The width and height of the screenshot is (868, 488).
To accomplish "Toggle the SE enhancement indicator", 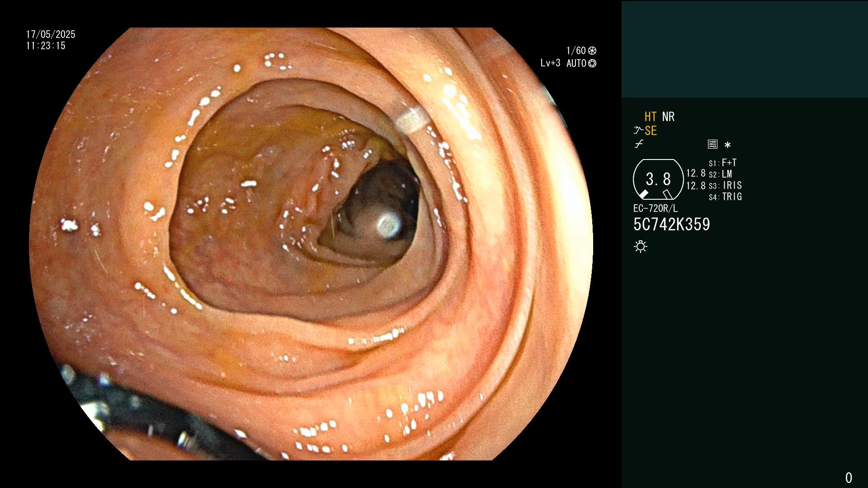I will pos(651,131).
